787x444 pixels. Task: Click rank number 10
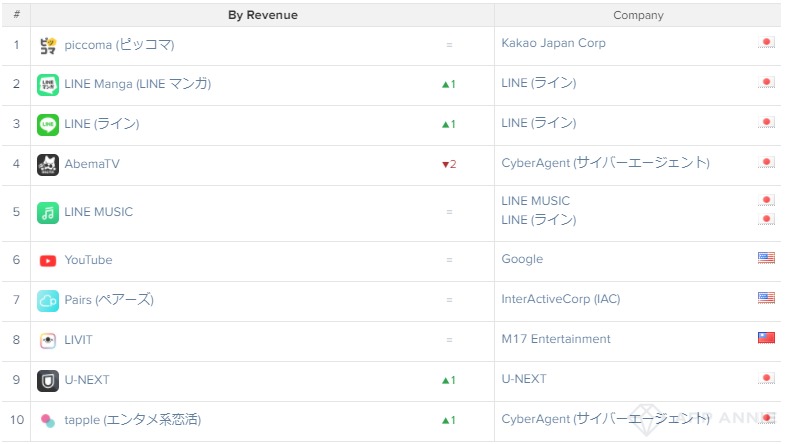tap(17, 420)
